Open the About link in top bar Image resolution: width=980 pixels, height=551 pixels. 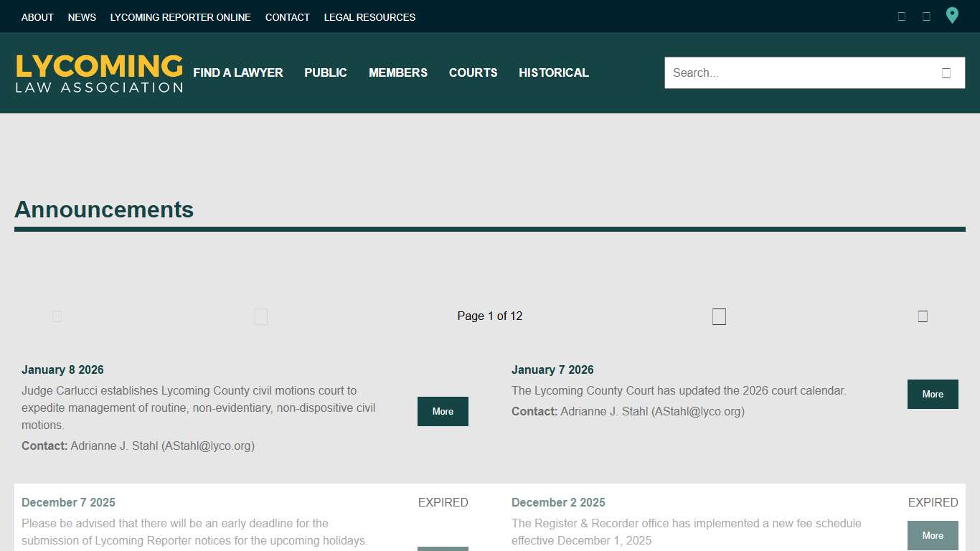pyautogui.click(x=37, y=17)
